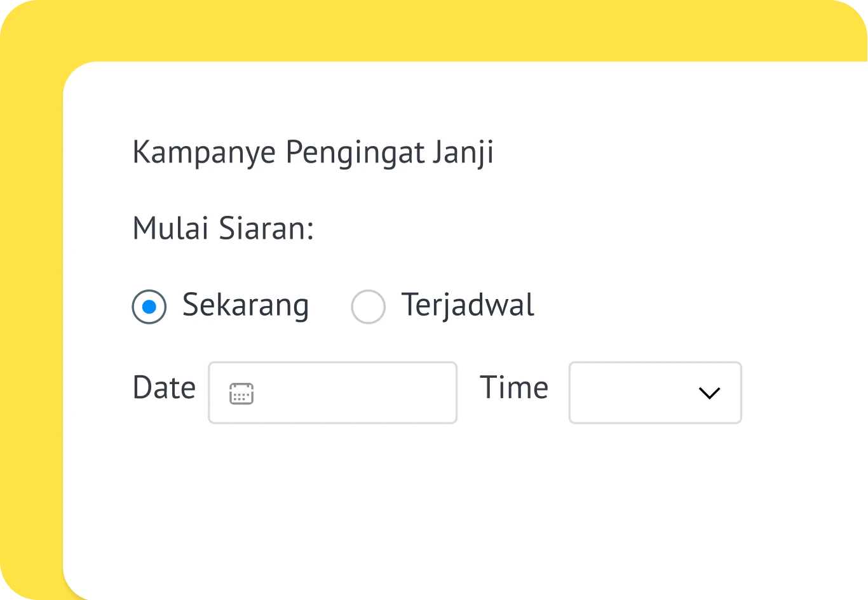The height and width of the screenshot is (600, 868).
Task: Click the blue dot inside Sekarang radio
Action: [149, 307]
